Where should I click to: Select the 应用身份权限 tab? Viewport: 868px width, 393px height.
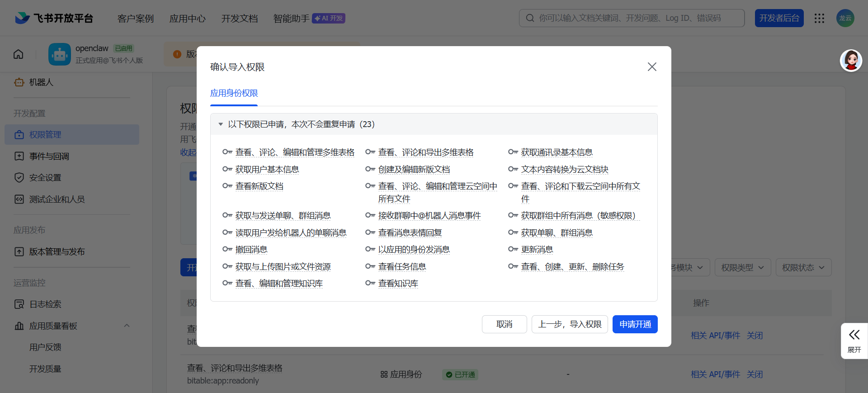pos(234,93)
